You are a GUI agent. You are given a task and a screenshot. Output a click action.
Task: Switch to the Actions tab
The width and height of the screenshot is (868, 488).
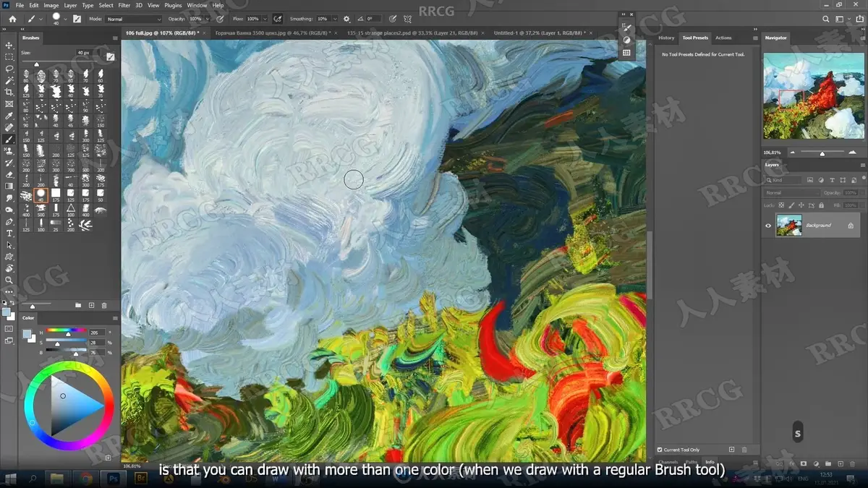[x=723, y=38]
